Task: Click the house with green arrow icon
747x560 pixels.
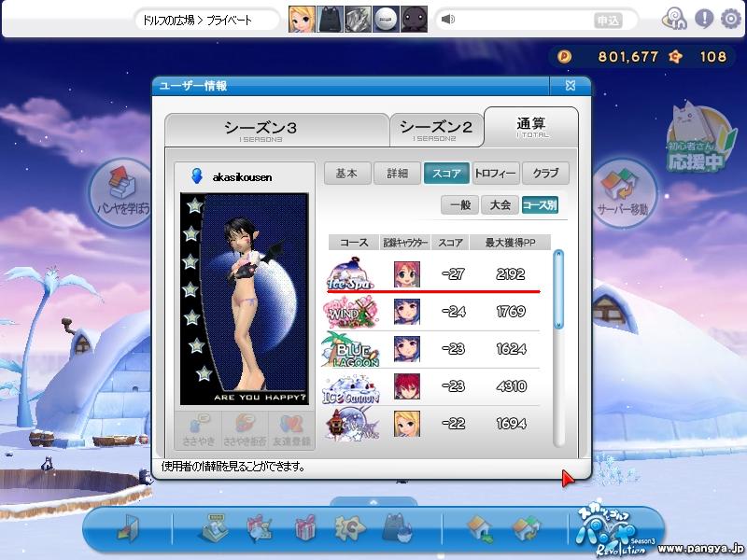Action: (480, 528)
